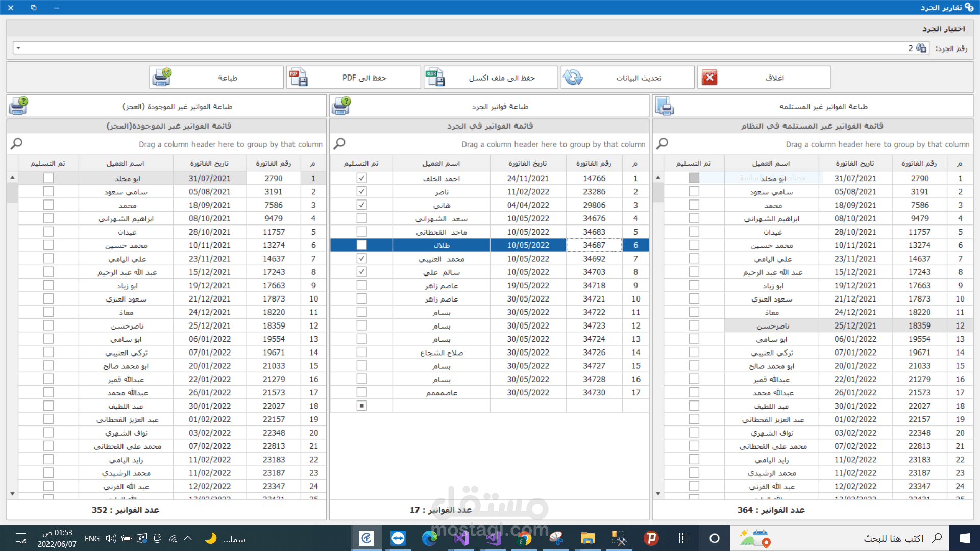Open the inventory number dropdown arrow
Image resolution: width=980 pixels, height=551 pixels.
coord(18,48)
